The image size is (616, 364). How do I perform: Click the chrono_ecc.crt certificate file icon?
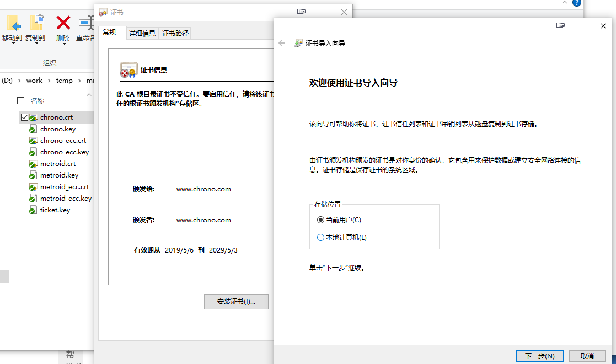tap(34, 141)
